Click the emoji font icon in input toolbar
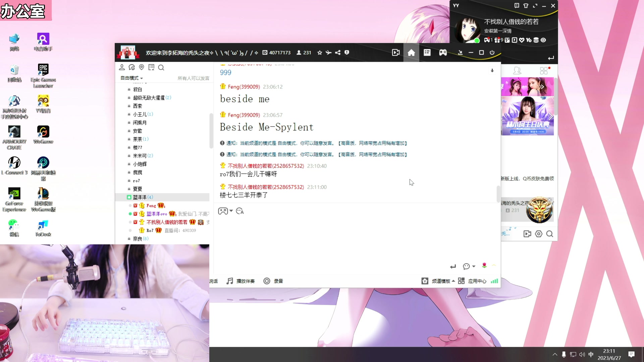Image resolution: width=644 pixels, height=362 pixels. click(x=240, y=211)
